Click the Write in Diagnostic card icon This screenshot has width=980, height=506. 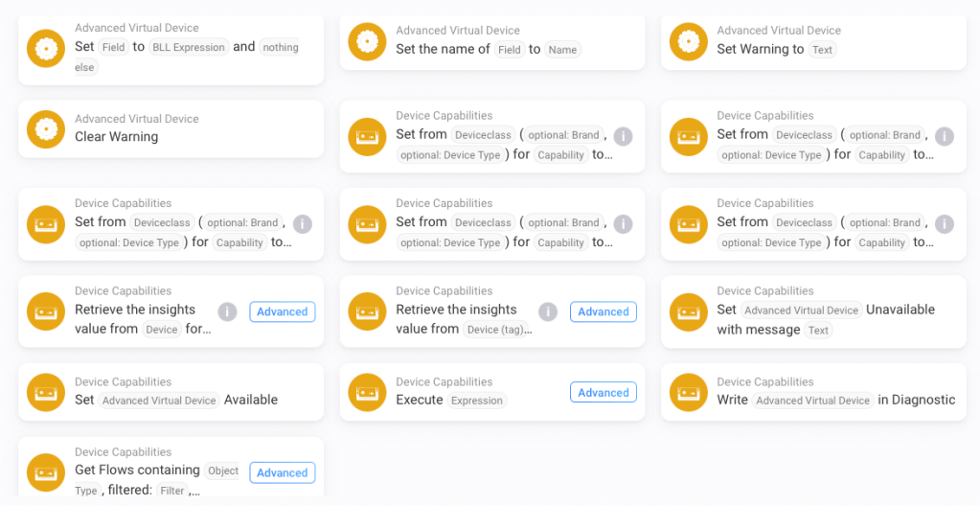pos(687,392)
